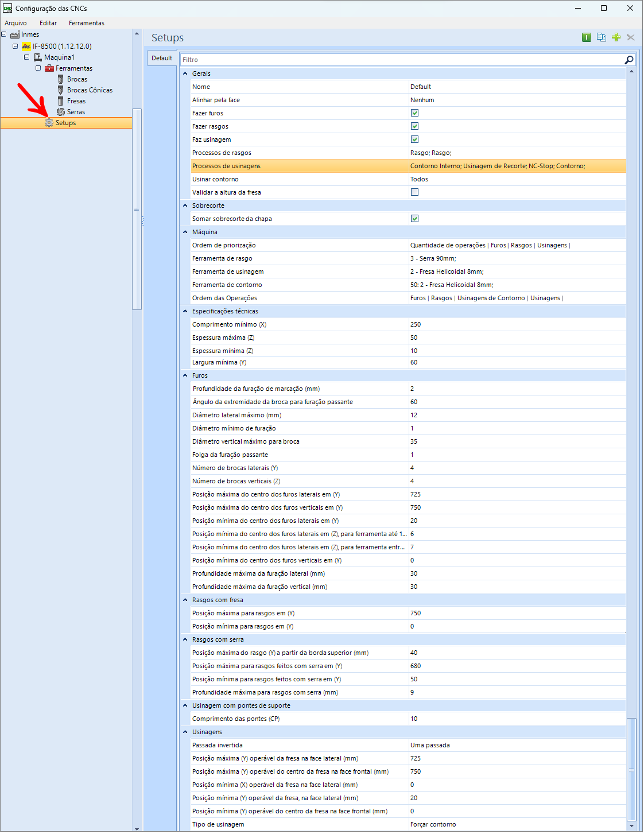This screenshot has height=834, width=644.
Task: Click the Nome value 'Default'
Action: [x=421, y=87]
